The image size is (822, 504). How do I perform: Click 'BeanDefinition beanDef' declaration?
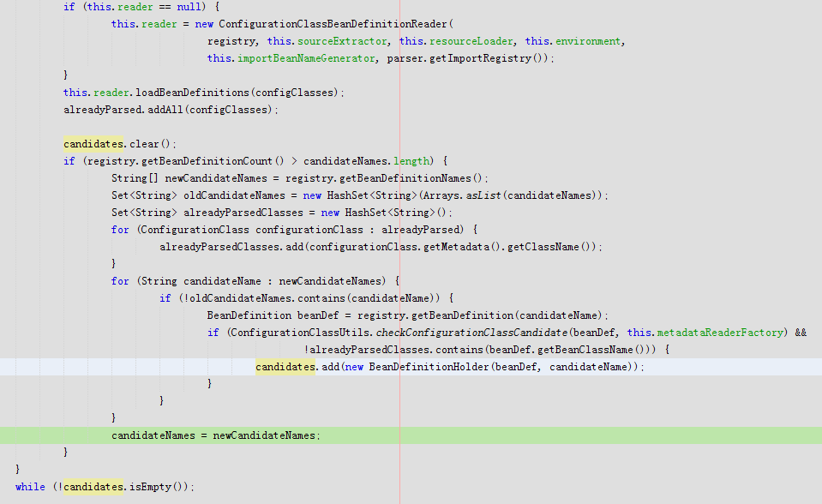(x=273, y=315)
